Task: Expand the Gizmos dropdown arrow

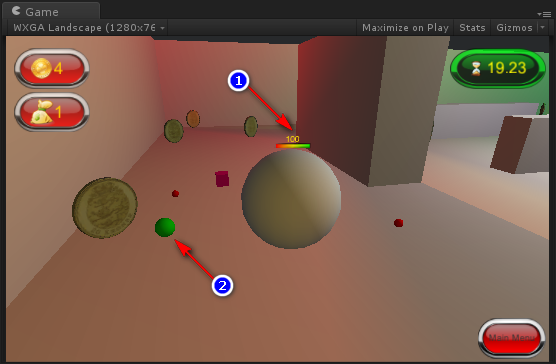Action: [x=543, y=27]
